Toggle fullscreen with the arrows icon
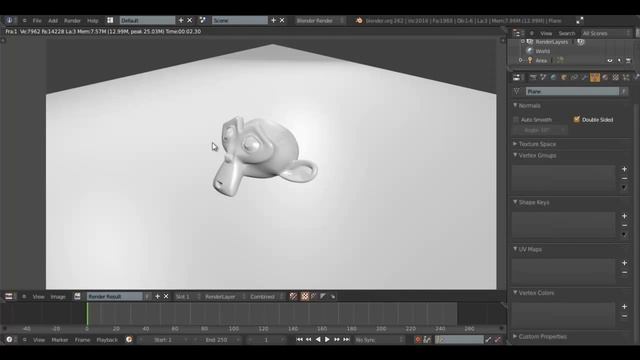 [x=580, y=20]
